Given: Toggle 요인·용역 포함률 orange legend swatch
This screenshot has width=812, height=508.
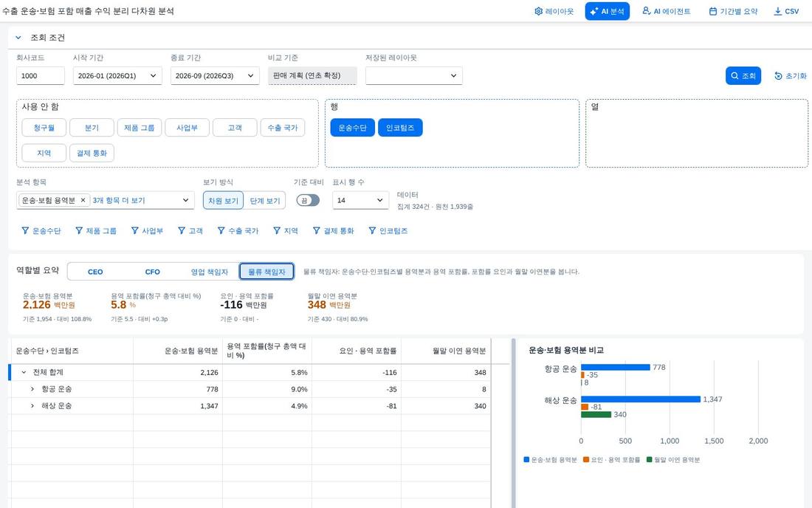Looking at the screenshot, I should point(586,459).
